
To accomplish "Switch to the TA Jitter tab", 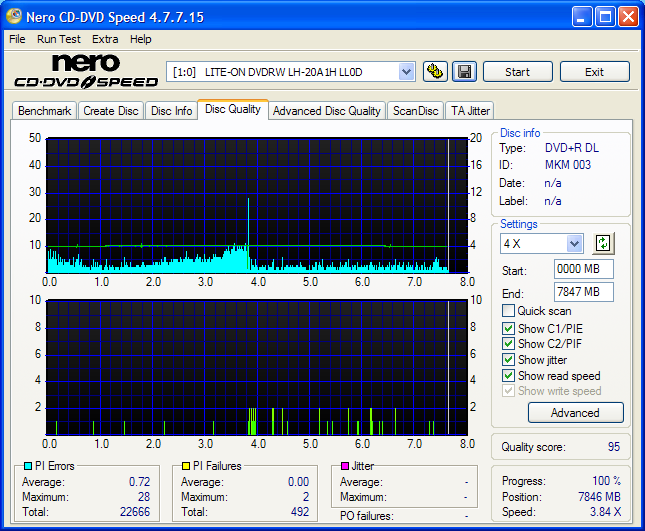I will pyautogui.click(x=470, y=111).
